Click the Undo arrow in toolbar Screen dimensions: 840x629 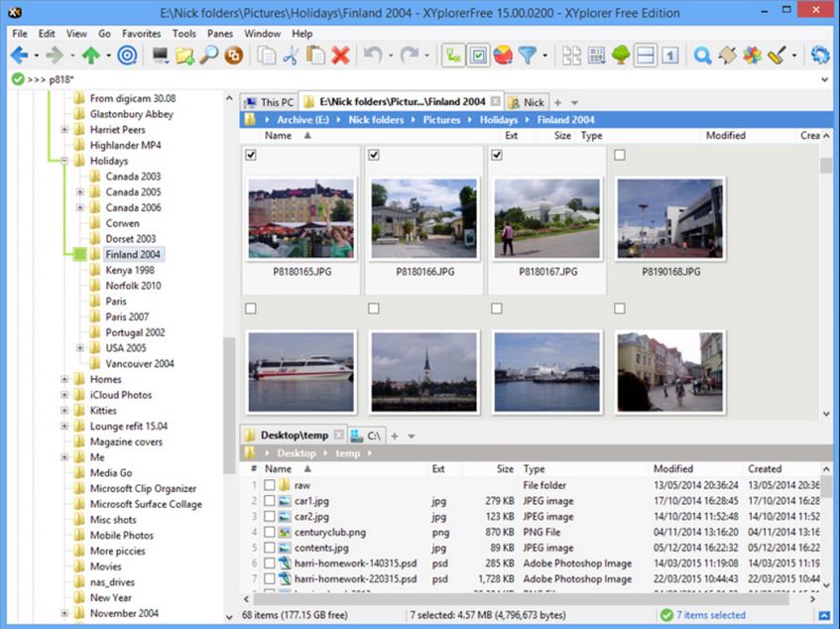372,56
